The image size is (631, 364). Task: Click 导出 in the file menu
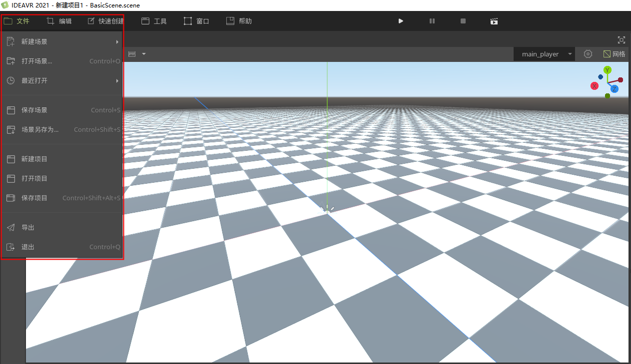pyautogui.click(x=62, y=228)
